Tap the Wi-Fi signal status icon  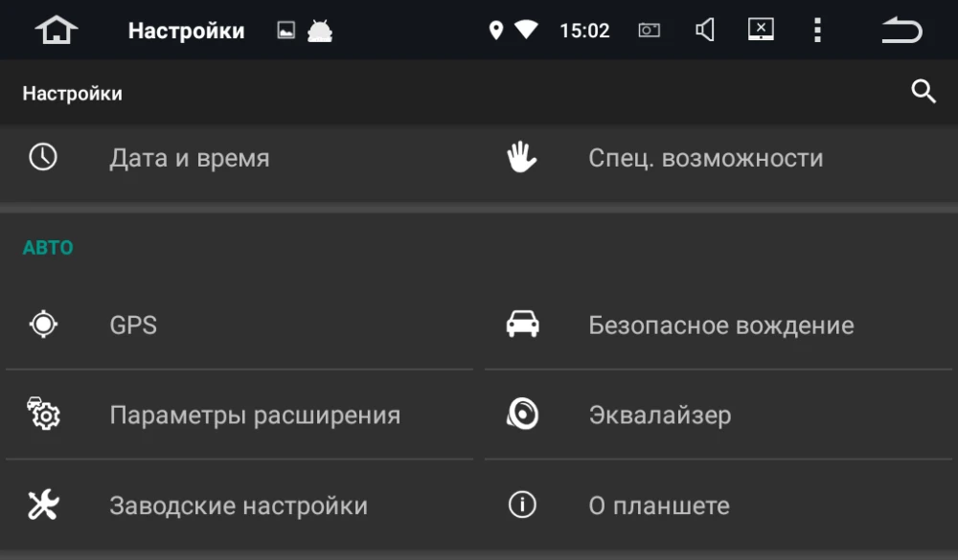[x=526, y=30]
